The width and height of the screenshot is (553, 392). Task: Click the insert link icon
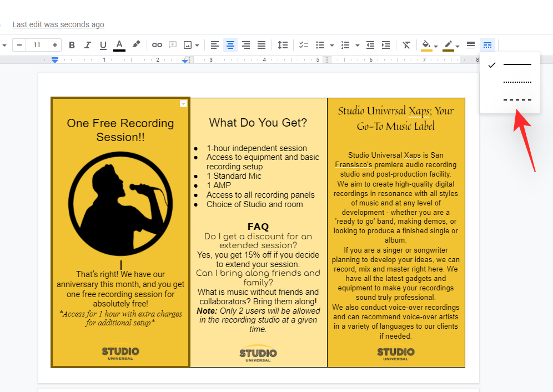(x=157, y=45)
